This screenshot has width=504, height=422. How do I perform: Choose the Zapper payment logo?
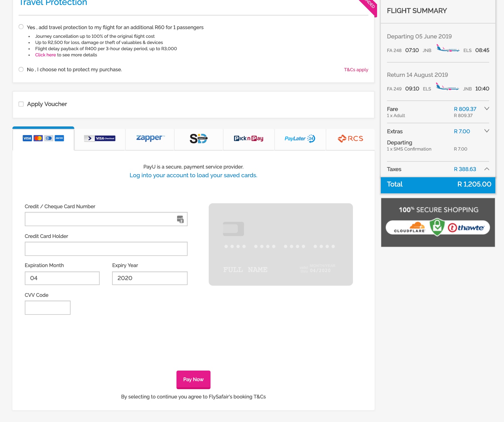coord(150,138)
